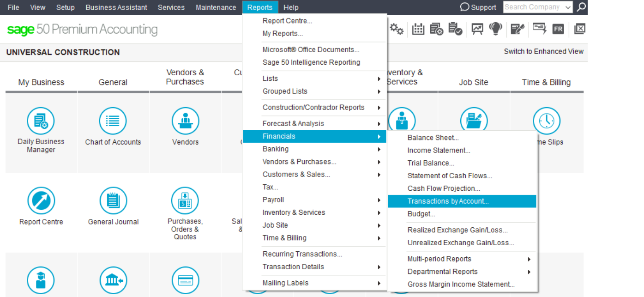Open the Help menu
The height and width of the screenshot is (297, 644).
[x=291, y=7]
